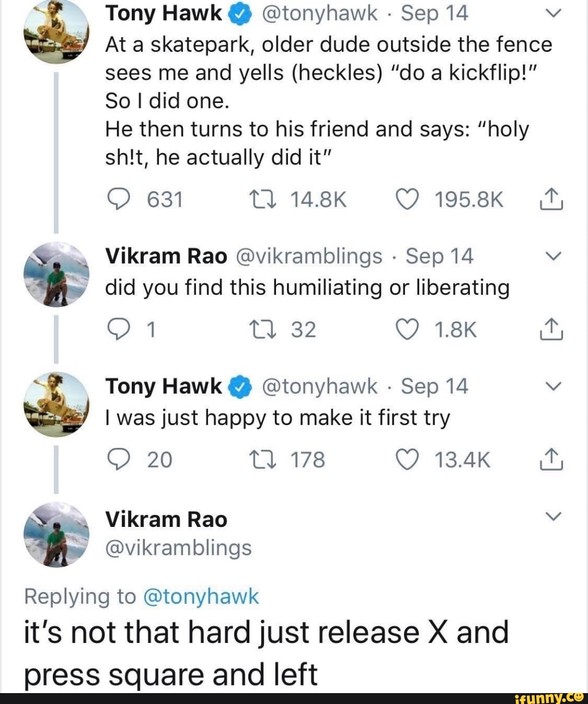Share the "first try" tweet
This screenshot has width=588, height=704.
tap(551, 459)
